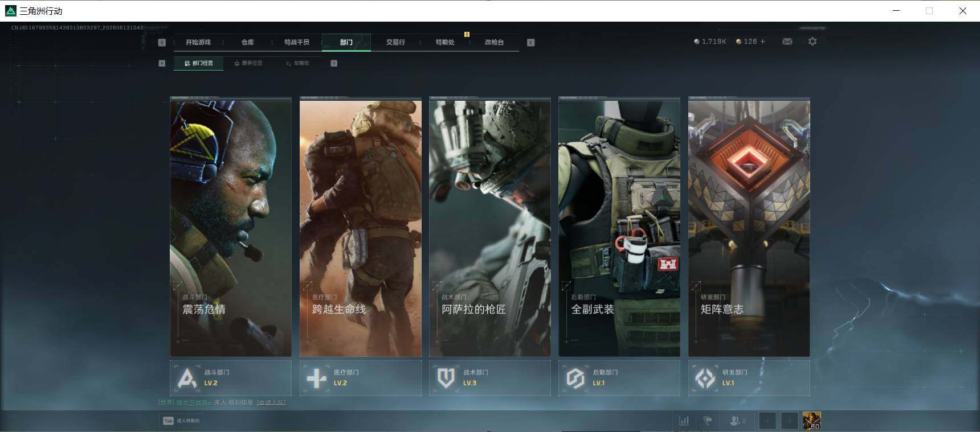Select the 部门任务 sub-tab

click(199, 63)
